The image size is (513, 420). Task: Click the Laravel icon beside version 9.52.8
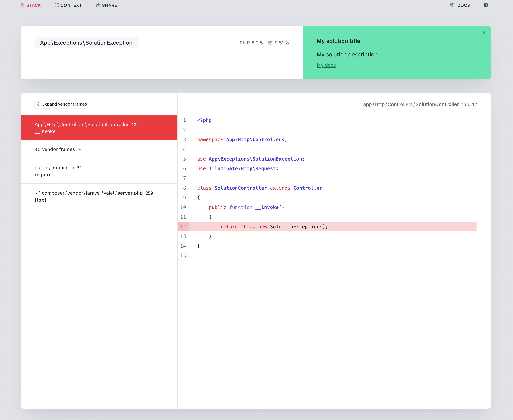(271, 43)
